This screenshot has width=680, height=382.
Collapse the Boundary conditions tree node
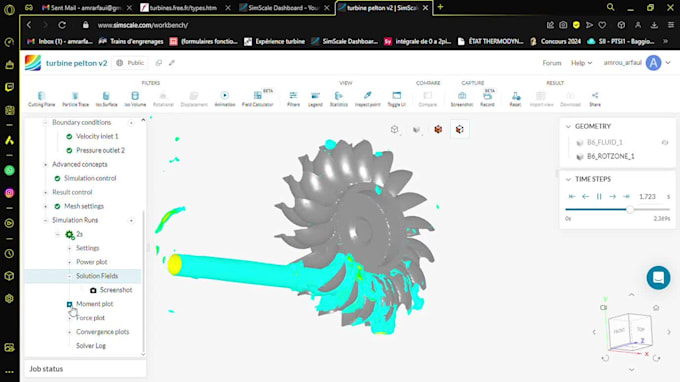pos(45,123)
